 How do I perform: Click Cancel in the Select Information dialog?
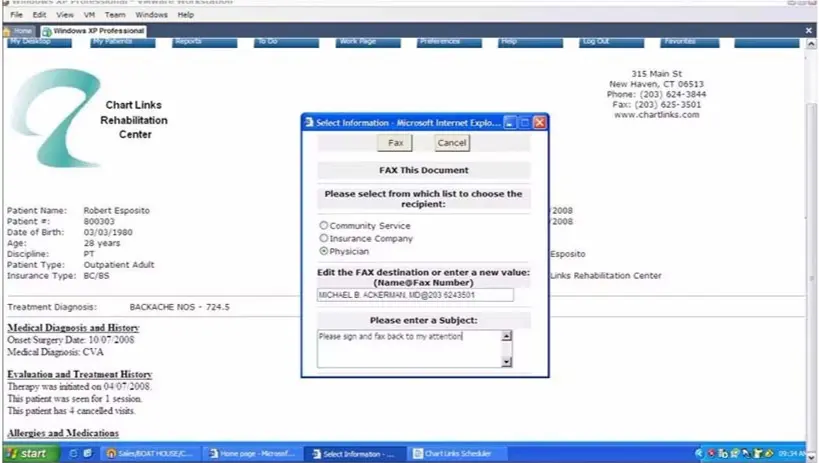[452, 143]
